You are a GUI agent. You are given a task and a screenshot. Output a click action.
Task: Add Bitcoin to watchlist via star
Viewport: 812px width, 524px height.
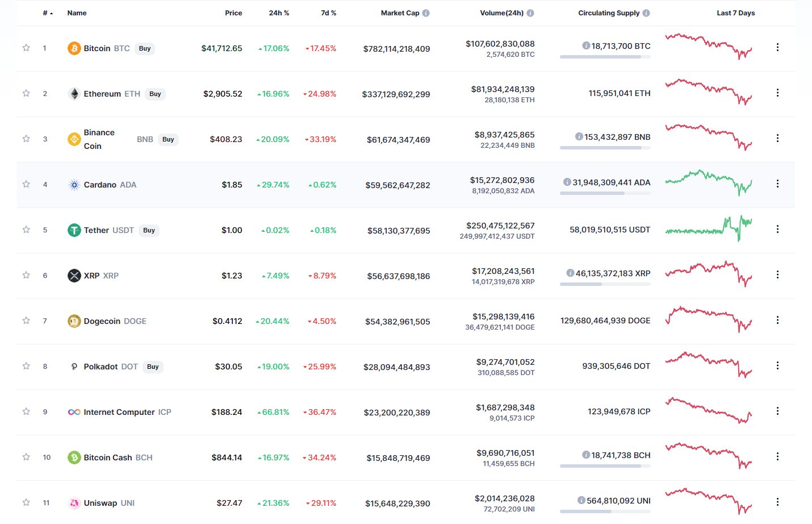26,48
